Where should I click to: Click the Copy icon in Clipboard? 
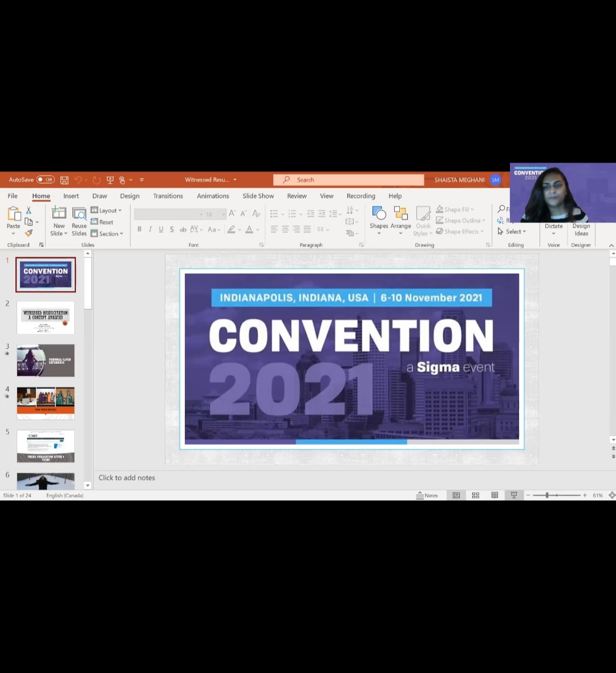[29, 222]
